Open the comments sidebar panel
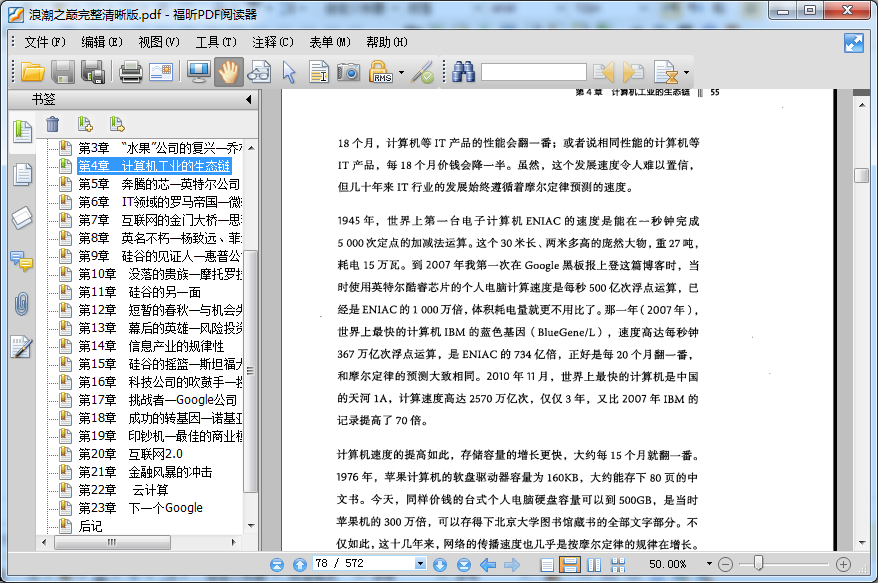Screen dimensions: 878x583 pos(22,261)
